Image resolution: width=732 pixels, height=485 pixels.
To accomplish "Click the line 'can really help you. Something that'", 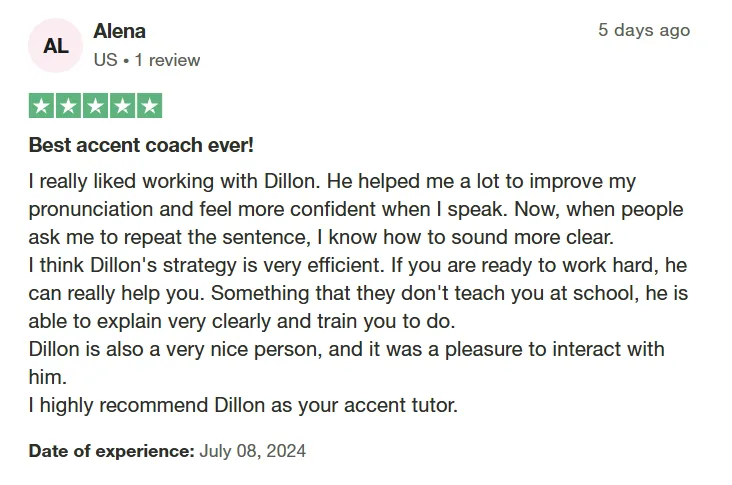I will click(x=358, y=293).
